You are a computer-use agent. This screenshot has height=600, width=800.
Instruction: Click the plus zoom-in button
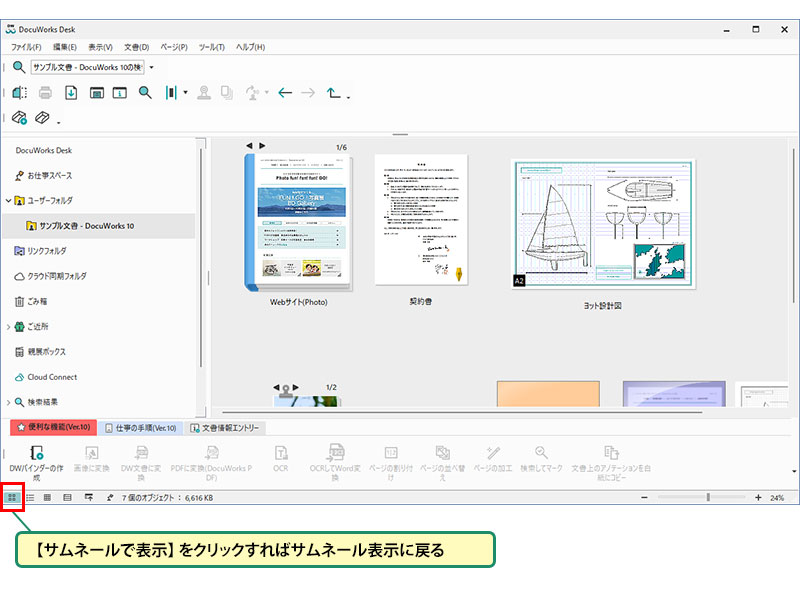758,497
